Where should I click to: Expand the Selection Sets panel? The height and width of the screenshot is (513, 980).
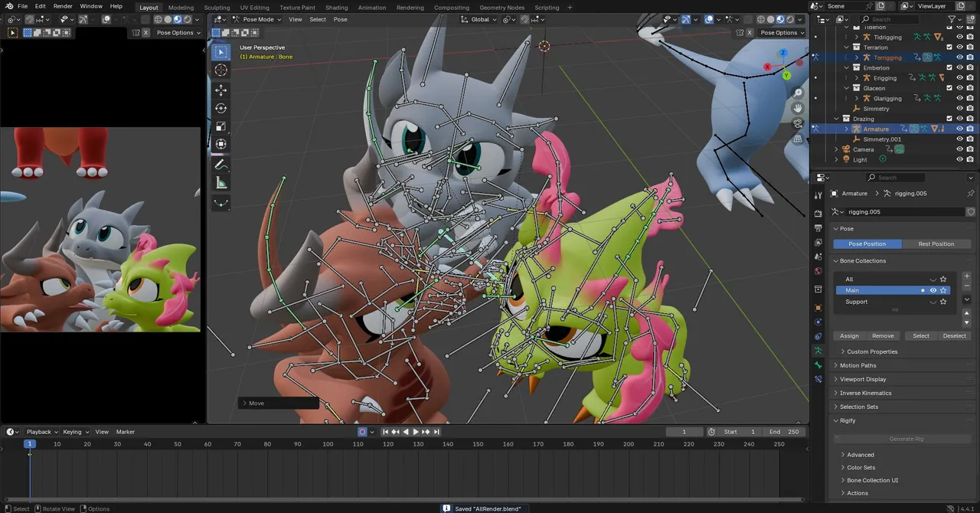(x=859, y=407)
